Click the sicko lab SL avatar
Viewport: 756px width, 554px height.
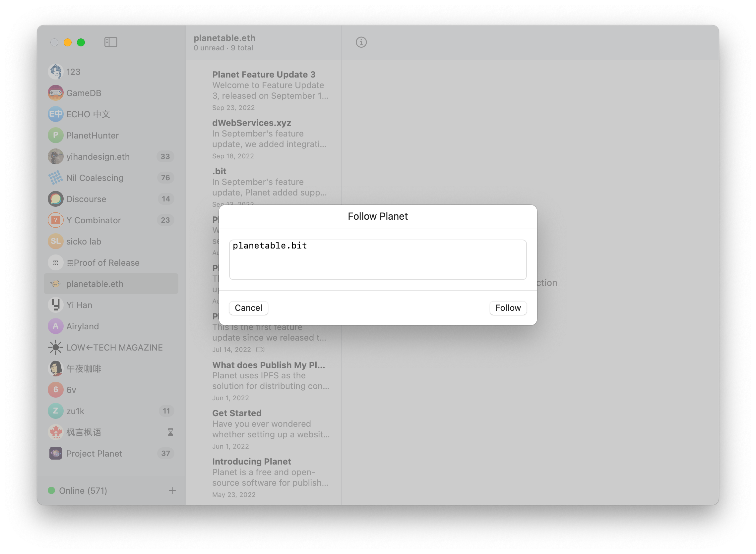[x=56, y=242]
